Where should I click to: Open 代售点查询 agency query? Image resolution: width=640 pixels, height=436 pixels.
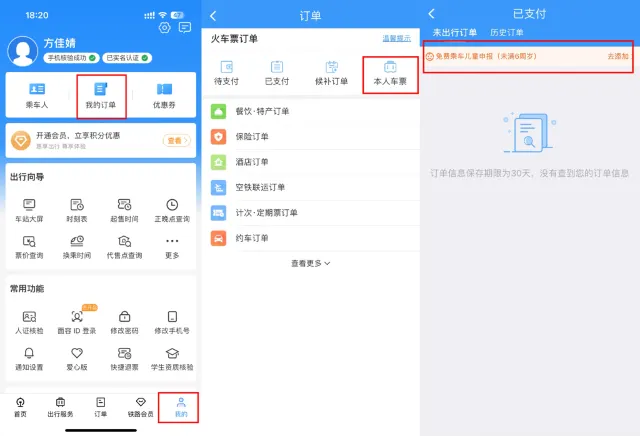[124, 247]
